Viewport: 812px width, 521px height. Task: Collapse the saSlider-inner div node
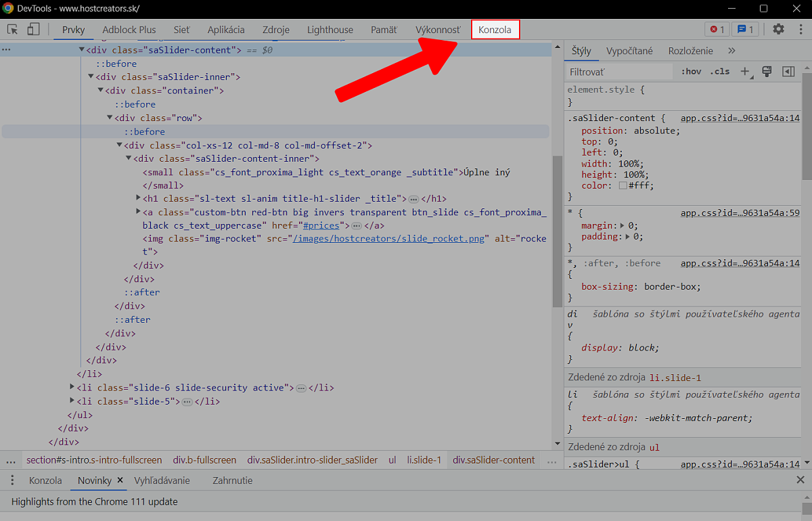pos(91,77)
